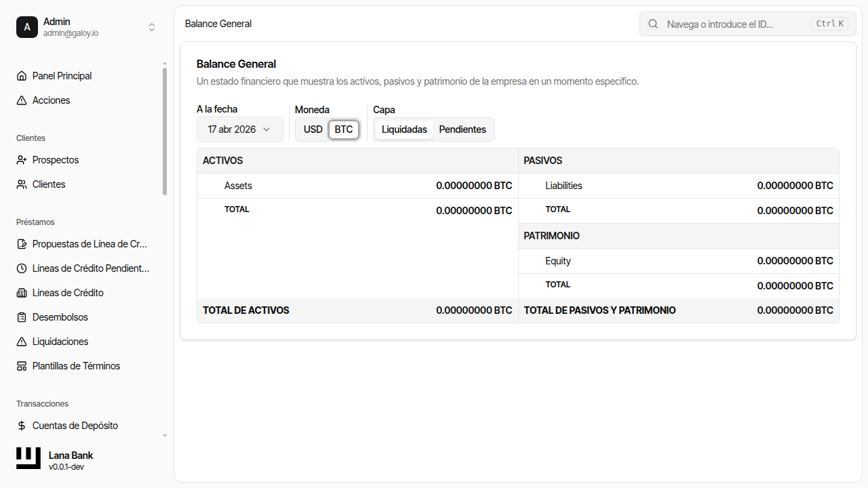Viewport: 868px width, 488px height.
Task: Open Líneas de Crédito Pendientes page
Action: pyautogui.click(x=90, y=268)
